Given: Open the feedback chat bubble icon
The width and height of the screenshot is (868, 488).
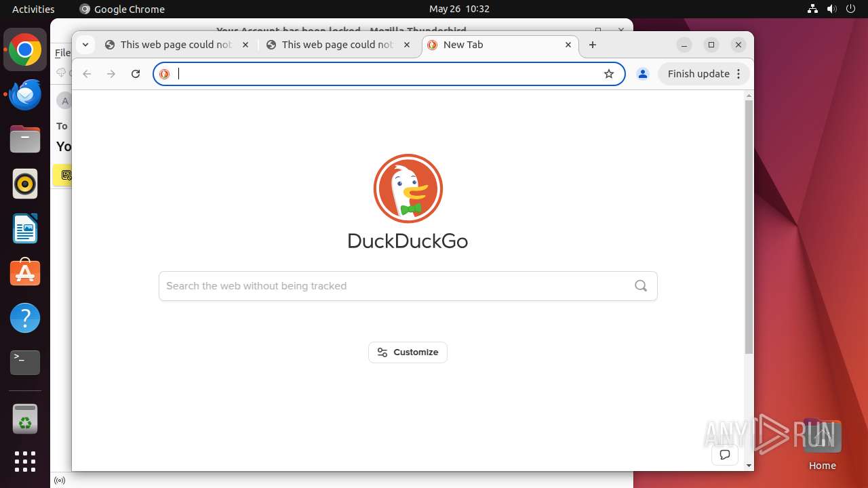Looking at the screenshot, I should pos(725,454).
